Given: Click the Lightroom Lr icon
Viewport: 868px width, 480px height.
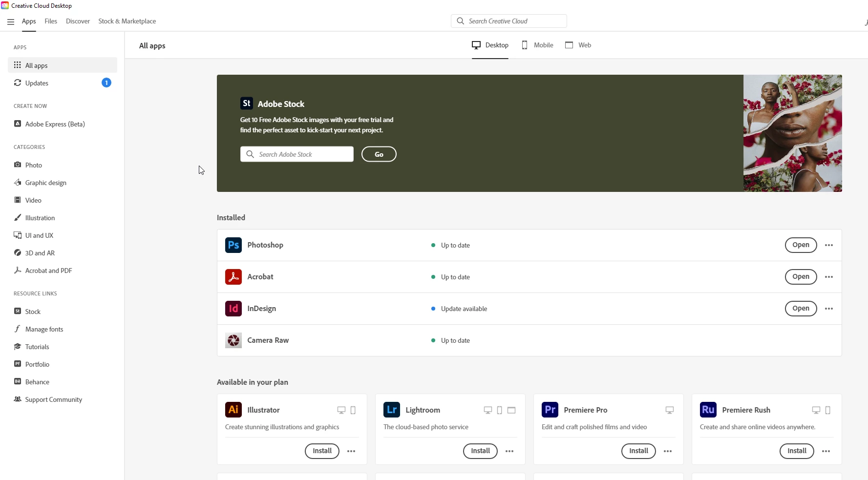Looking at the screenshot, I should [392, 410].
